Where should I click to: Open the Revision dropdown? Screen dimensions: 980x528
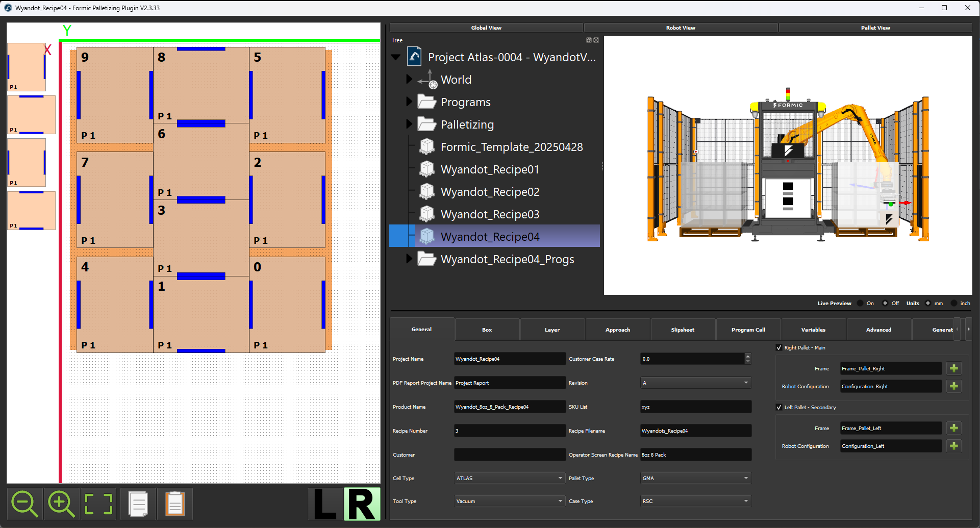(x=696, y=383)
